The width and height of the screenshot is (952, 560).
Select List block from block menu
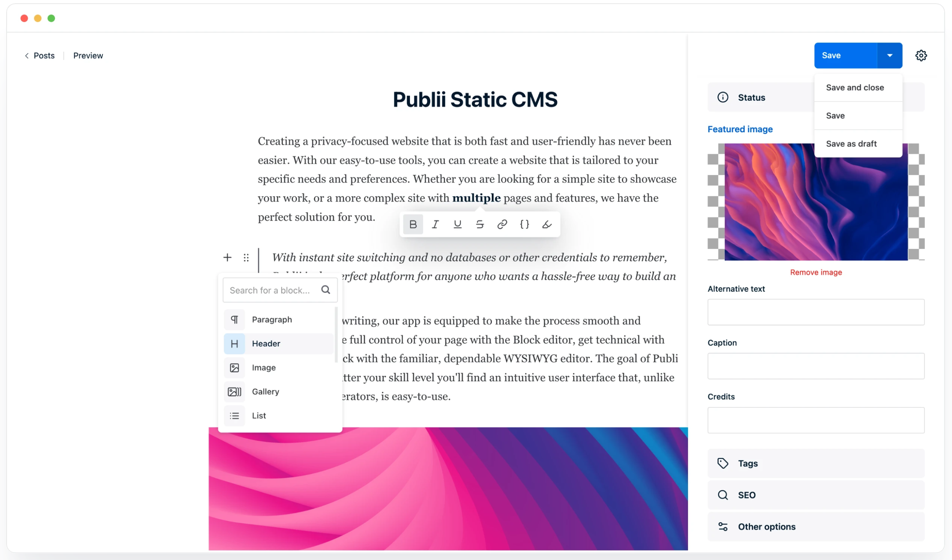coord(259,415)
